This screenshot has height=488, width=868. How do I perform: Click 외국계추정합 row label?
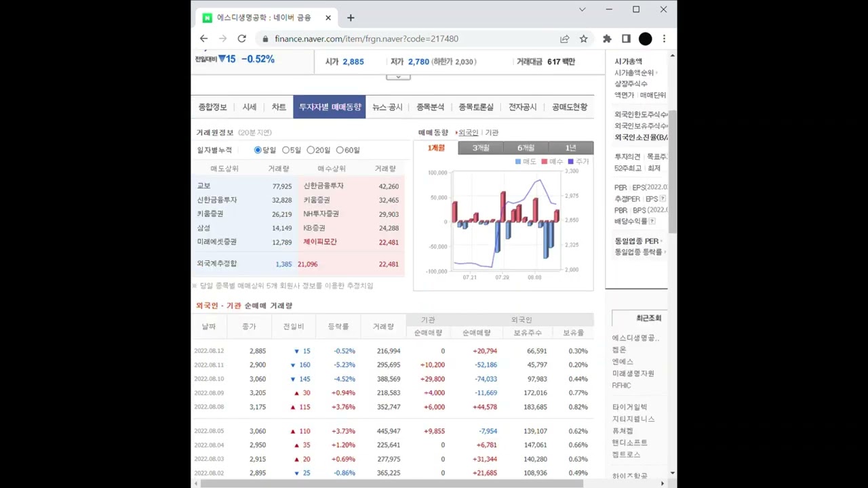217,264
